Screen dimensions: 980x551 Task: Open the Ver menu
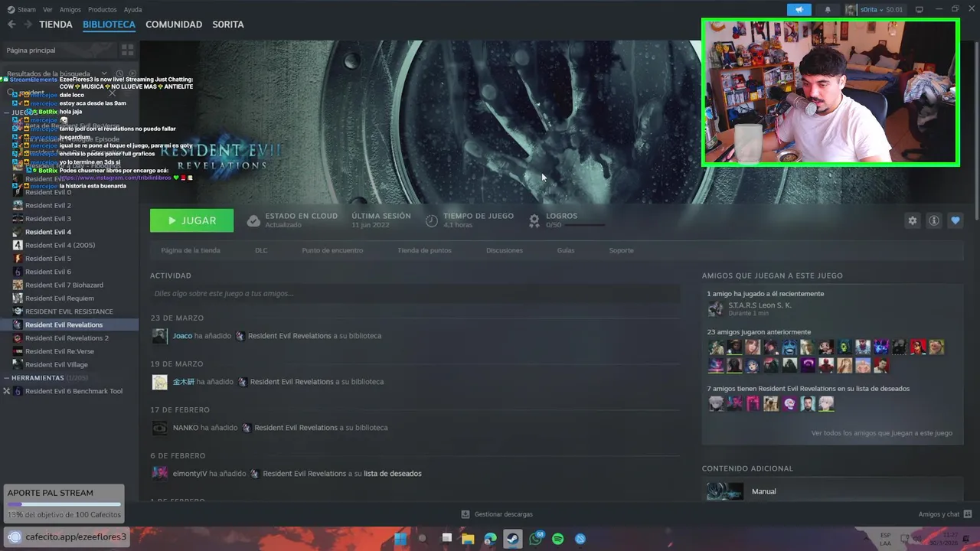48,9
